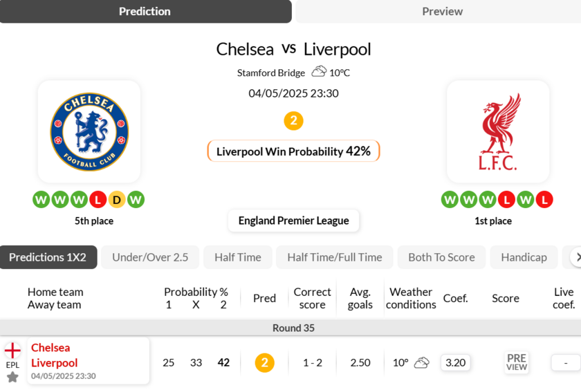Click the Chelsea club crest logo
The height and width of the screenshot is (392, 581).
[89, 132]
